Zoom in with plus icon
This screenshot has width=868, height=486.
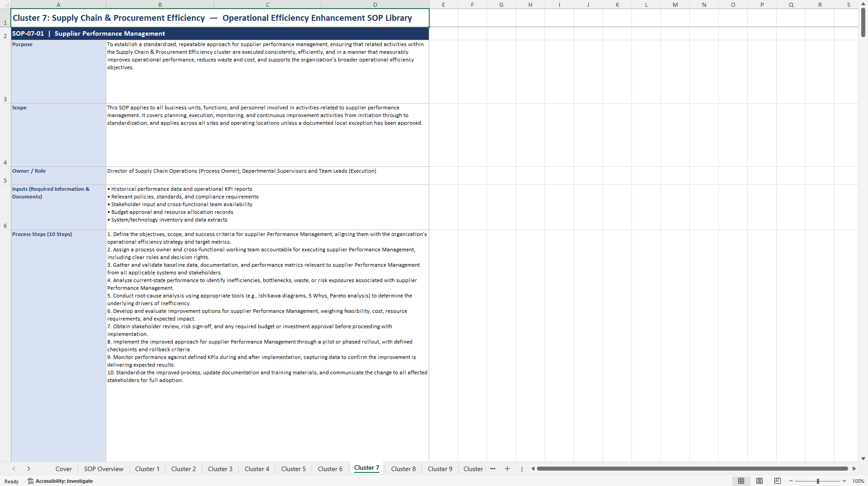coord(844,481)
